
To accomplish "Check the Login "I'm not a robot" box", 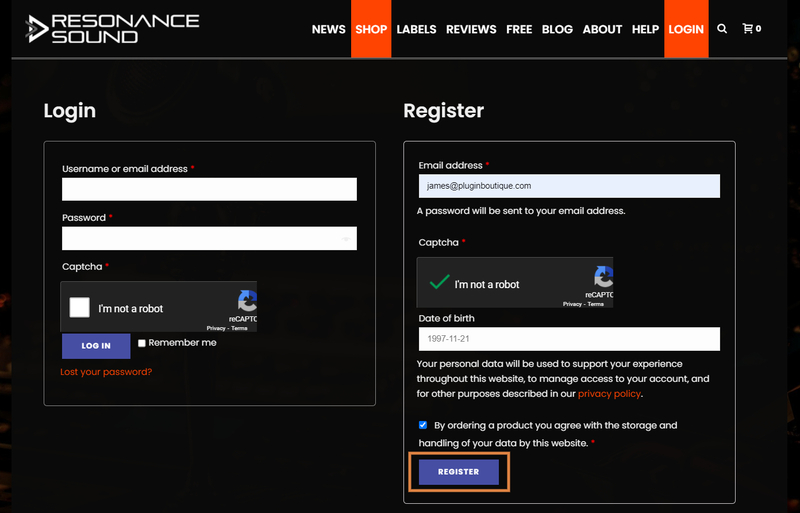I will pyautogui.click(x=80, y=308).
